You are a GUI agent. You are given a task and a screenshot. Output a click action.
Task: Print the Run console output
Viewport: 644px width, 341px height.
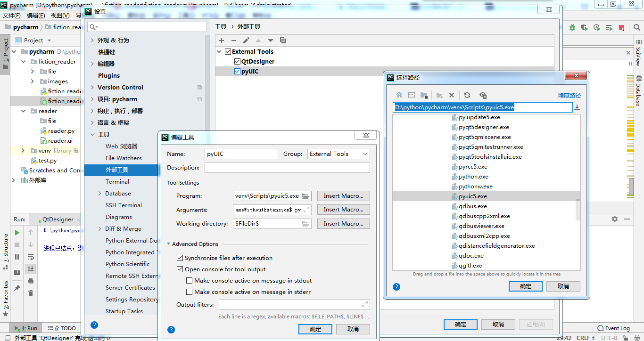31,281
